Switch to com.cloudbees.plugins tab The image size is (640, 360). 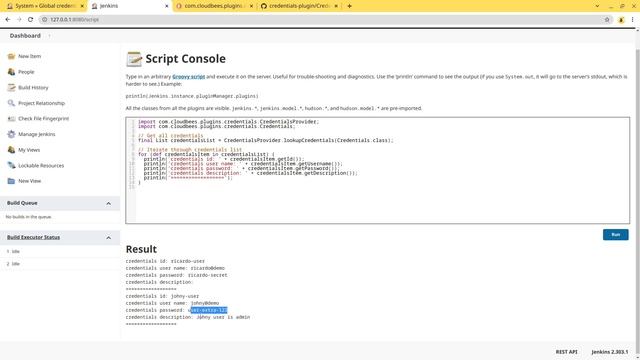click(214, 6)
